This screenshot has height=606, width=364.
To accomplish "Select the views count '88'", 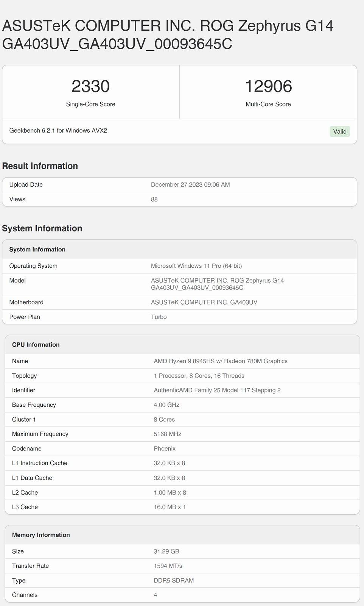I will coord(154,199).
